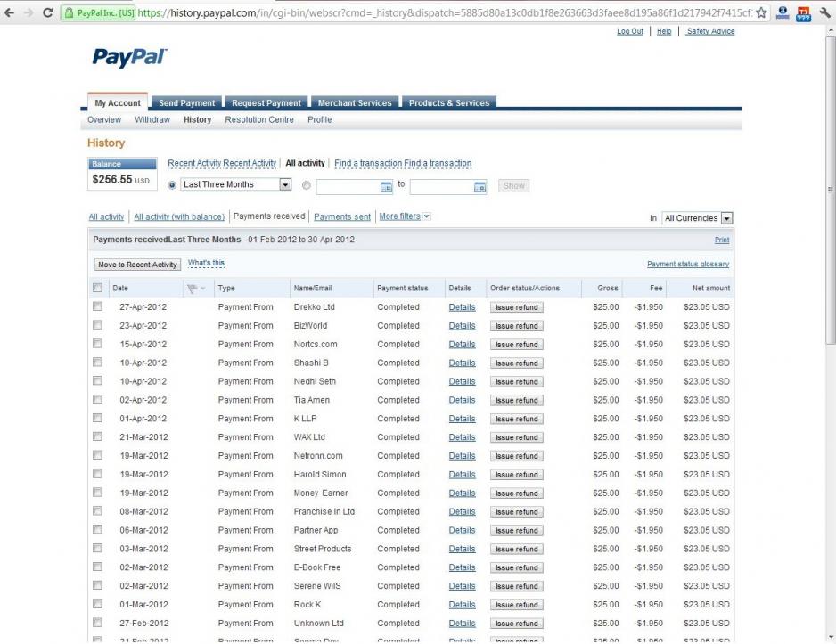Click the Net amount column header

click(711, 289)
